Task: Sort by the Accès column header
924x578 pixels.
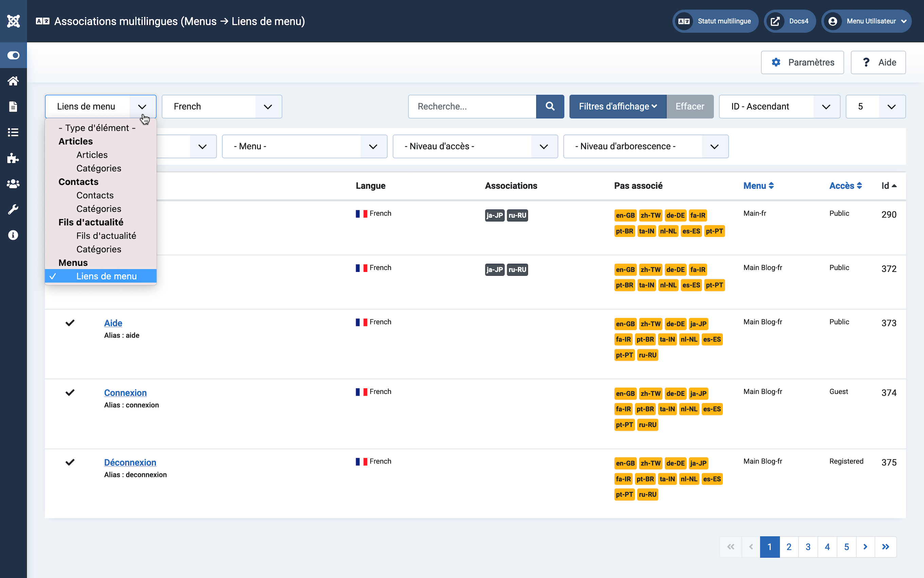Action: pos(845,186)
